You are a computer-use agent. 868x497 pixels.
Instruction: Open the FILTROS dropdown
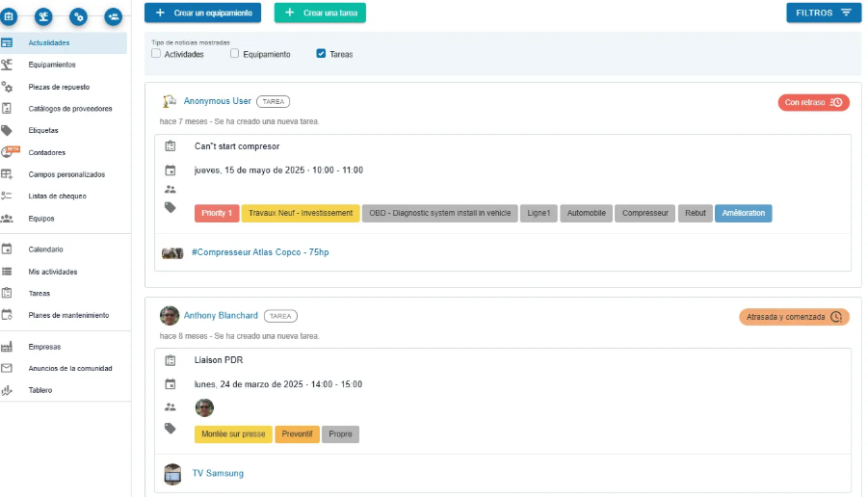click(x=823, y=13)
